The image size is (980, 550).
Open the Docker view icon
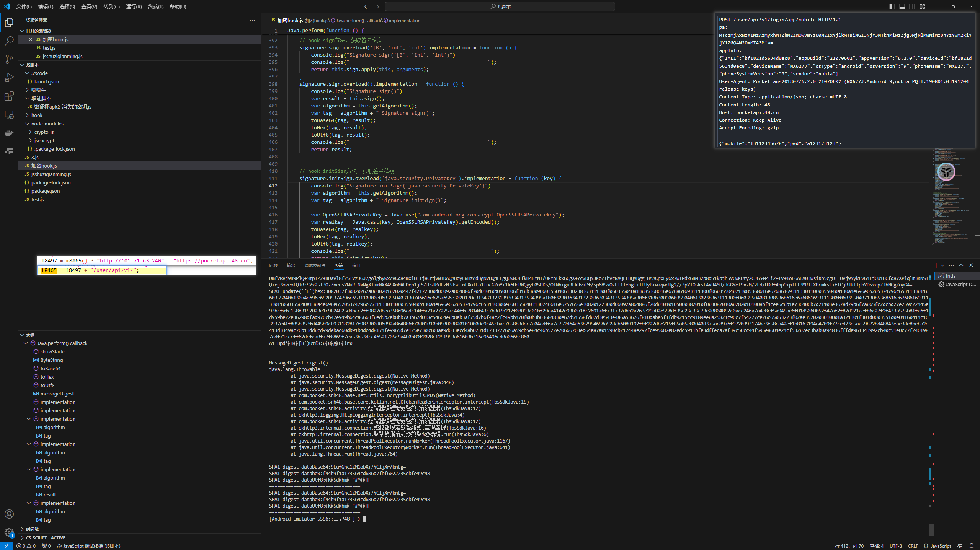click(9, 133)
